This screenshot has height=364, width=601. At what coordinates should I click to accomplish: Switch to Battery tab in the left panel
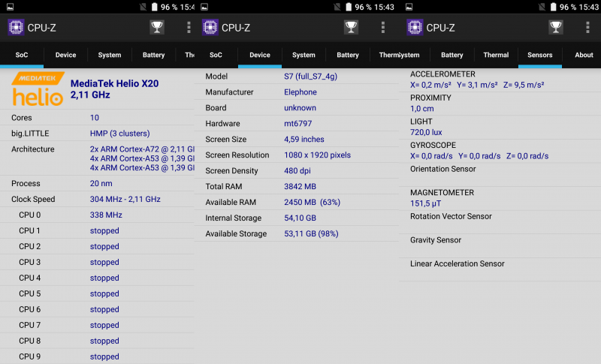click(x=154, y=55)
